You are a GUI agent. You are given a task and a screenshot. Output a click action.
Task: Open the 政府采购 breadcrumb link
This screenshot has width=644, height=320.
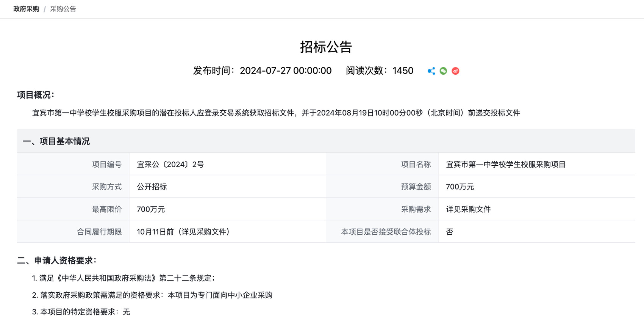point(26,9)
